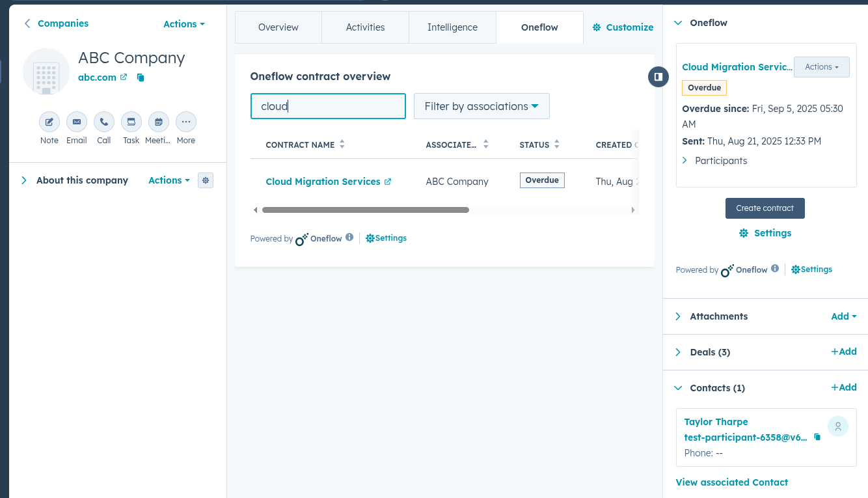Add a deal with +Add
Image resolution: width=868 pixels, height=498 pixels.
click(x=844, y=352)
